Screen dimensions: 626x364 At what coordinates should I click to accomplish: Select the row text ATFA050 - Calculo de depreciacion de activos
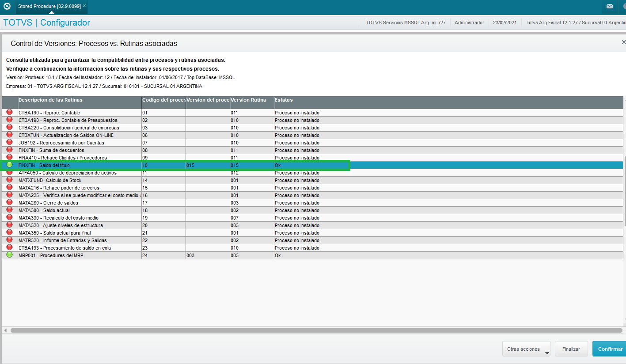(68, 173)
